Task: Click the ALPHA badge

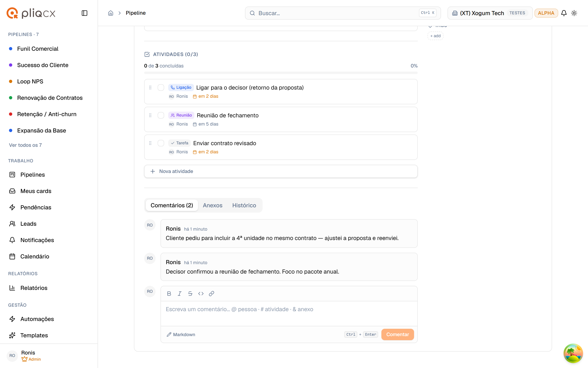Action: tap(546, 13)
